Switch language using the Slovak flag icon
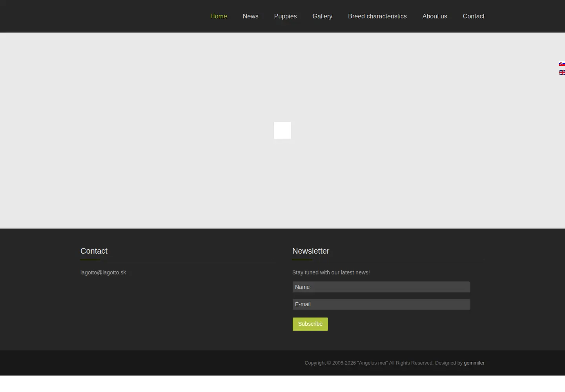This screenshot has width=565, height=392. pyautogui.click(x=562, y=64)
